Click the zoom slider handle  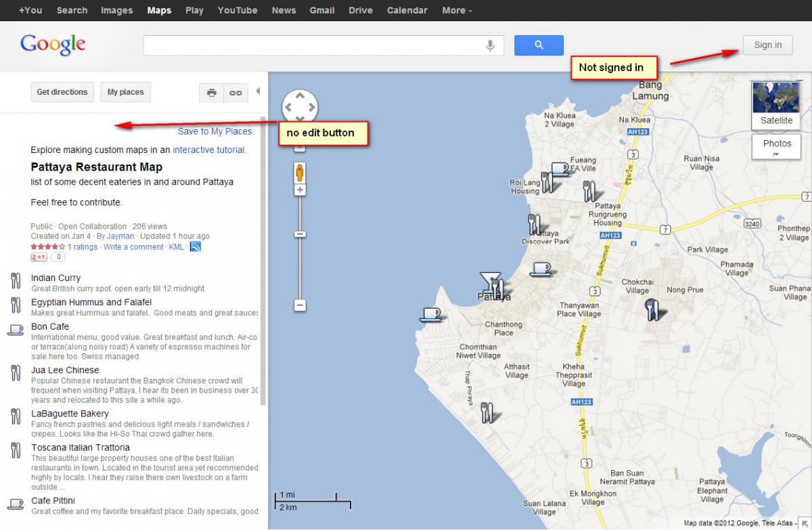click(300, 234)
